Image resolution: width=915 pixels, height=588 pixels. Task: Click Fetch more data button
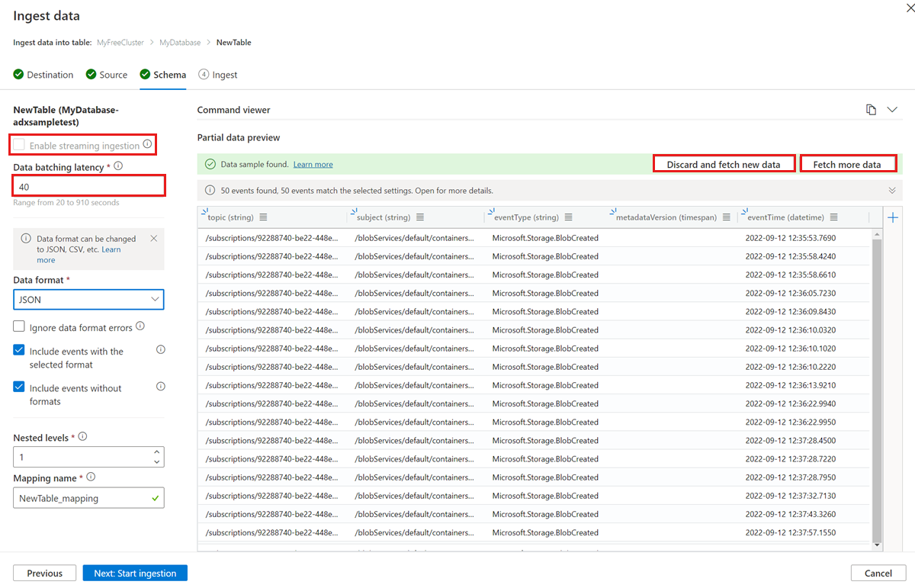click(x=847, y=164)
